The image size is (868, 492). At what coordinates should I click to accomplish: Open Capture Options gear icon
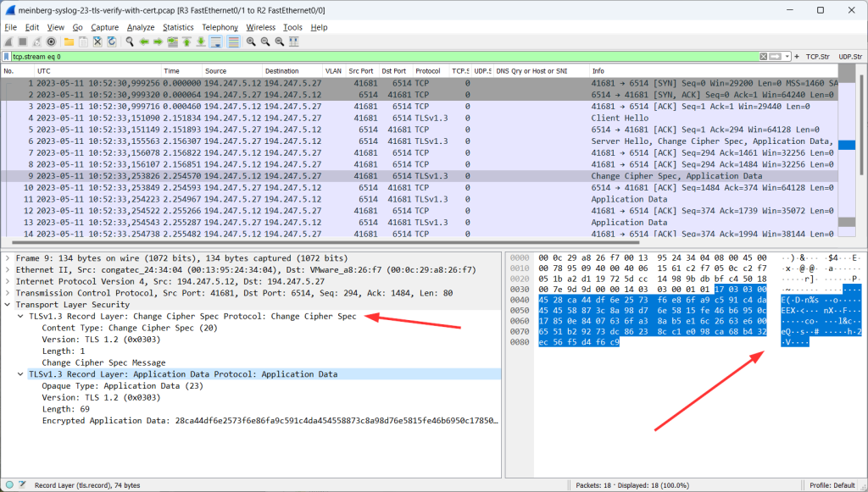point(52,41)
